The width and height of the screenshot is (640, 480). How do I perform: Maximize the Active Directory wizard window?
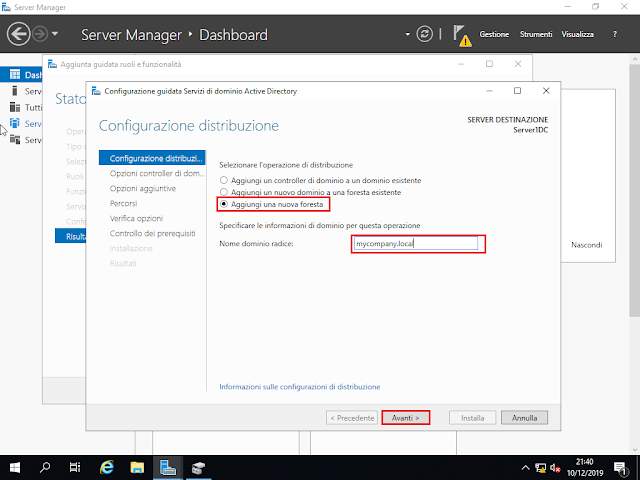pyautogui.click(x=517, y=91)
